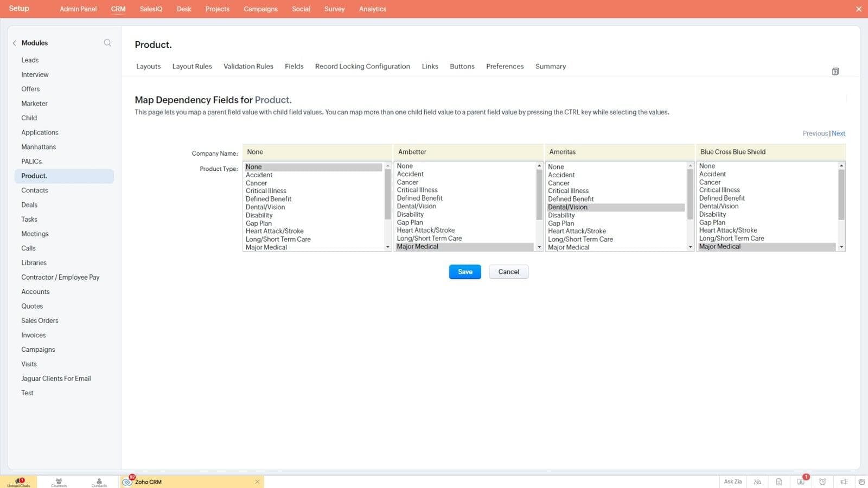Open the Unread Chats icon

tap(19, 481)
